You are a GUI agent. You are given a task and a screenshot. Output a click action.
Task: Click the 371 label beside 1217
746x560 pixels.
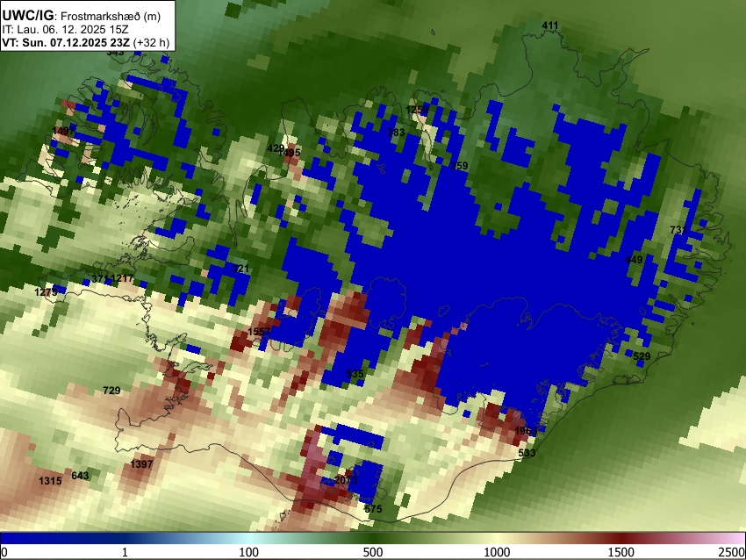[x=100, y=278]
